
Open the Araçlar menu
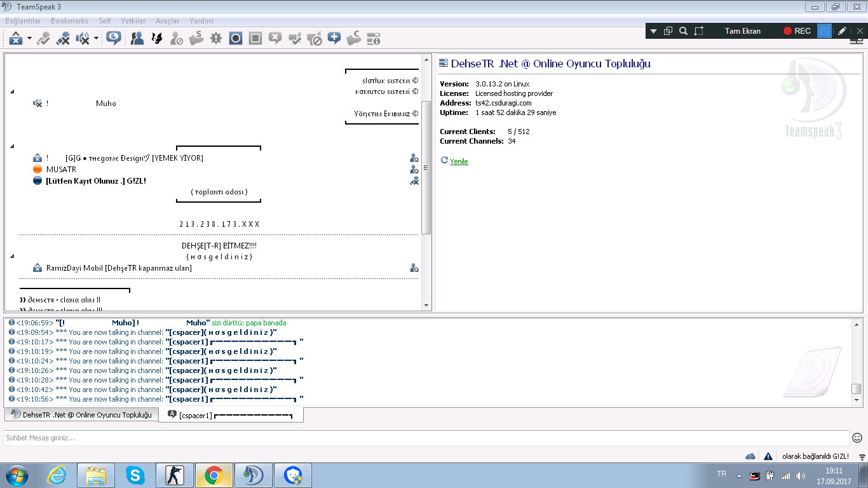[168, 21]
